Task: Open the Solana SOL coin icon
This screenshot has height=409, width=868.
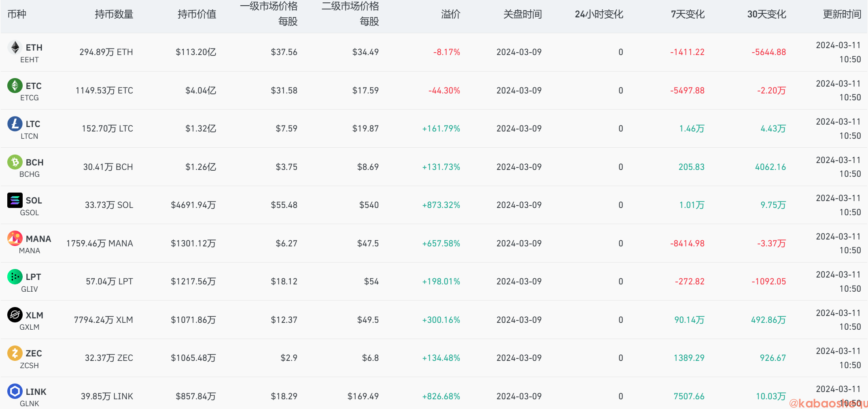Action: 15,200
